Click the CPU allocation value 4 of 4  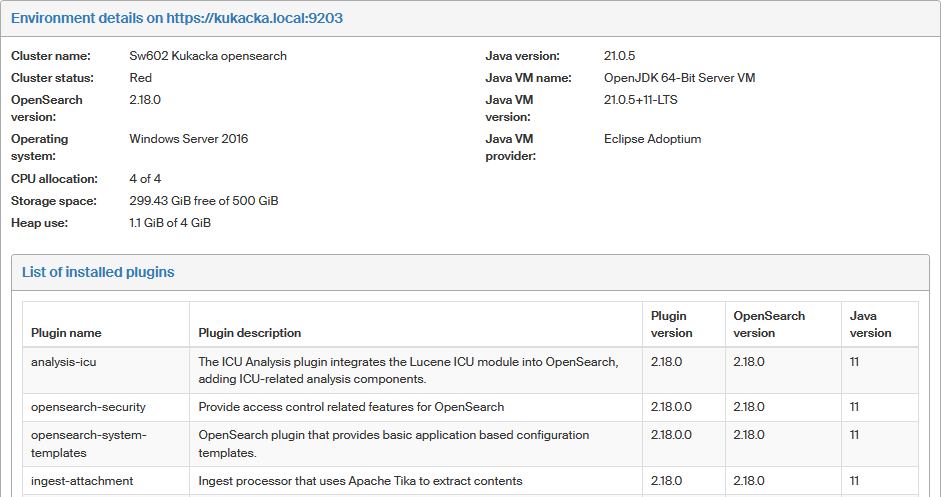tap(145, 179)
